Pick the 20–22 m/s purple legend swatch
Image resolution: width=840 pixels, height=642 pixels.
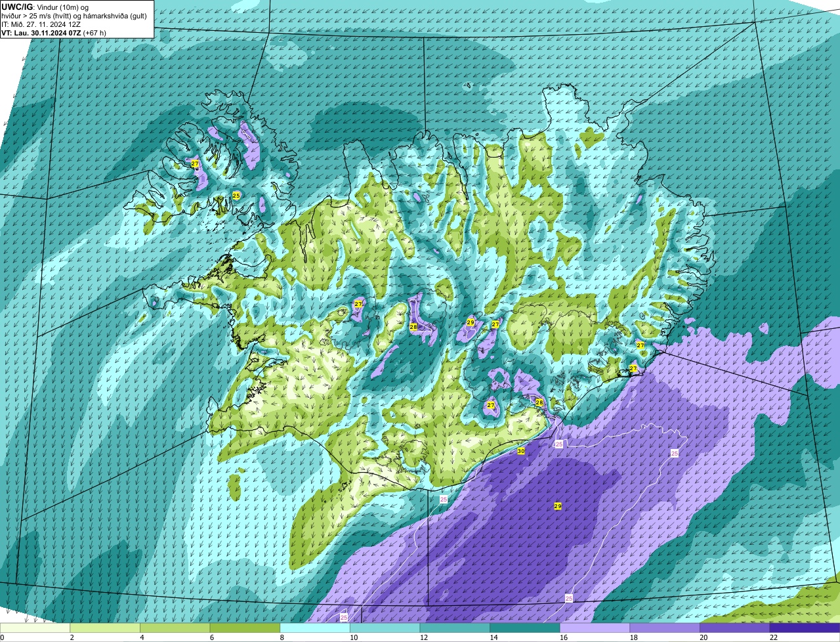click(735, 628)
